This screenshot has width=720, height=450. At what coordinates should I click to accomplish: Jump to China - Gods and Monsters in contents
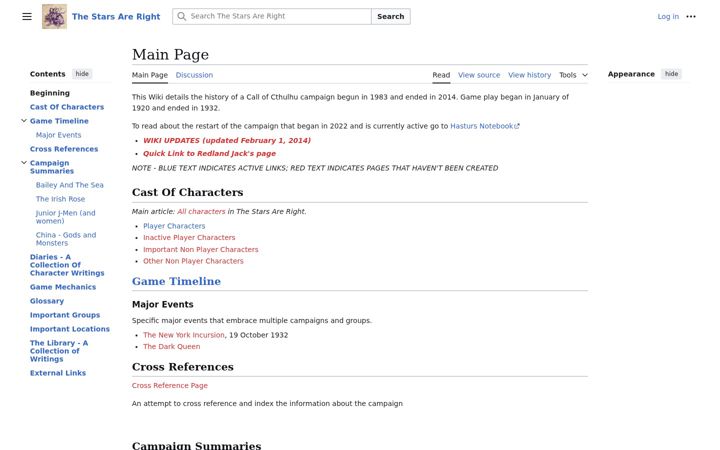[66, 239]
